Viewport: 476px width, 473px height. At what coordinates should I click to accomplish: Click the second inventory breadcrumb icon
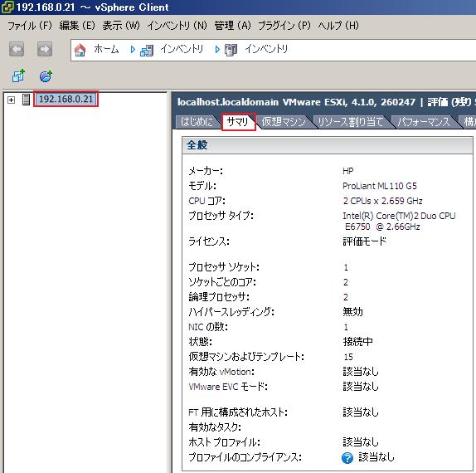pos(231,50)
